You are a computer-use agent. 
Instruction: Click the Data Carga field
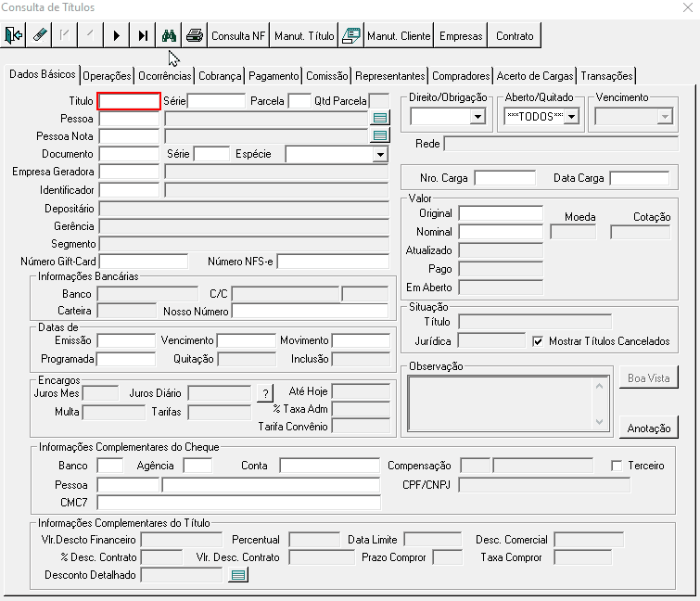pos(640,178)
